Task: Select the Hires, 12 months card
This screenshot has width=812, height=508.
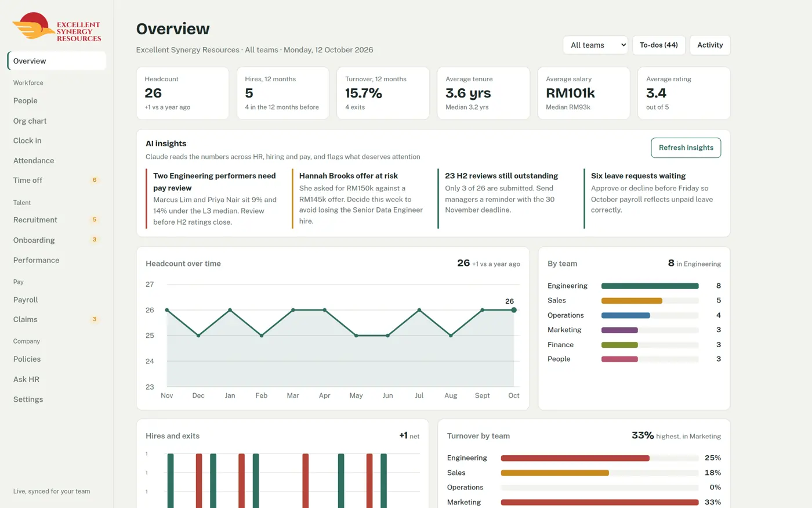Action: (283, 93)
